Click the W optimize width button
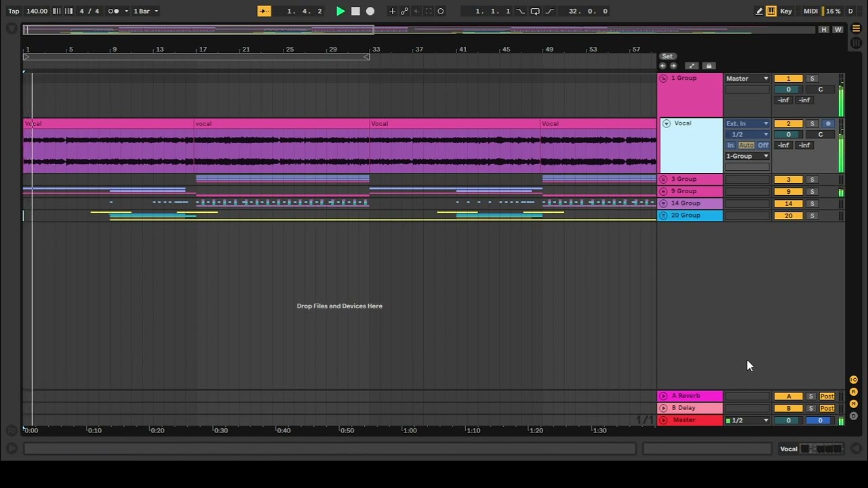Viewport: 868px width, 488px height. pyautogui.click(x=838, y=30)
